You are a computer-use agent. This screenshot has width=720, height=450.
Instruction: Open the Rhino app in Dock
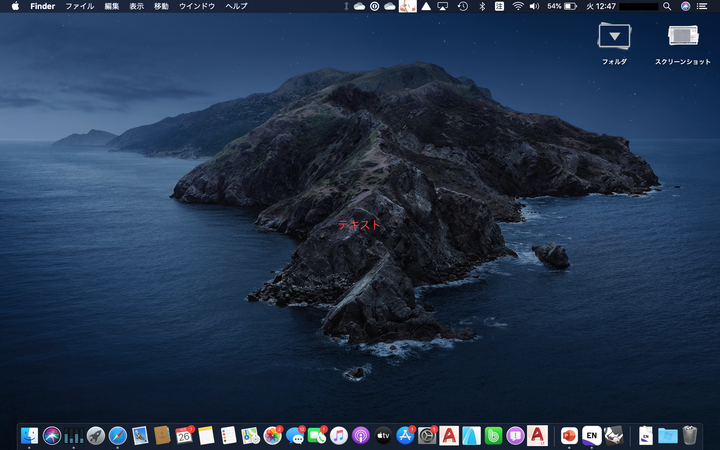coord(613,435)
